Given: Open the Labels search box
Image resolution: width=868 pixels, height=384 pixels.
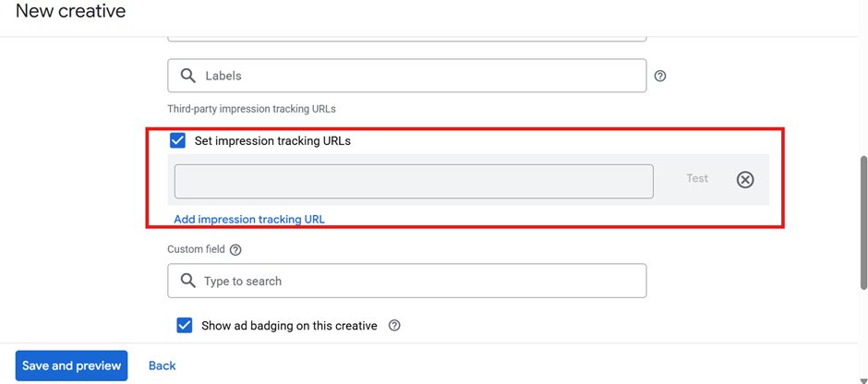Looking at the screenshot, I should (x=416, y=76).
